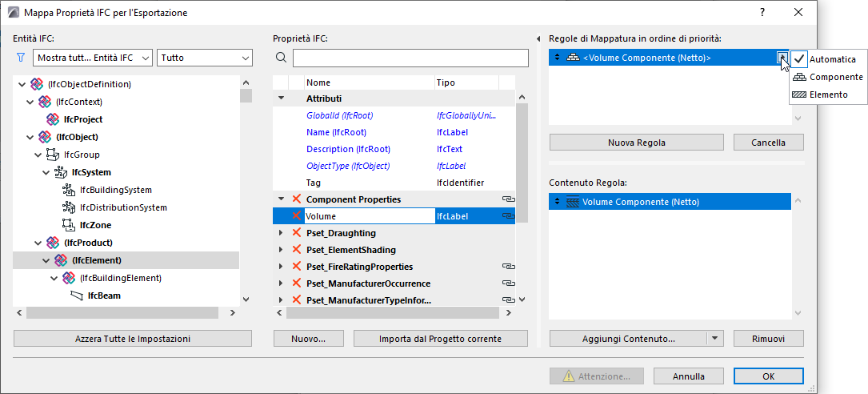Open the Aggiungi Contenuto arrow dropdown

click(714, 338)
